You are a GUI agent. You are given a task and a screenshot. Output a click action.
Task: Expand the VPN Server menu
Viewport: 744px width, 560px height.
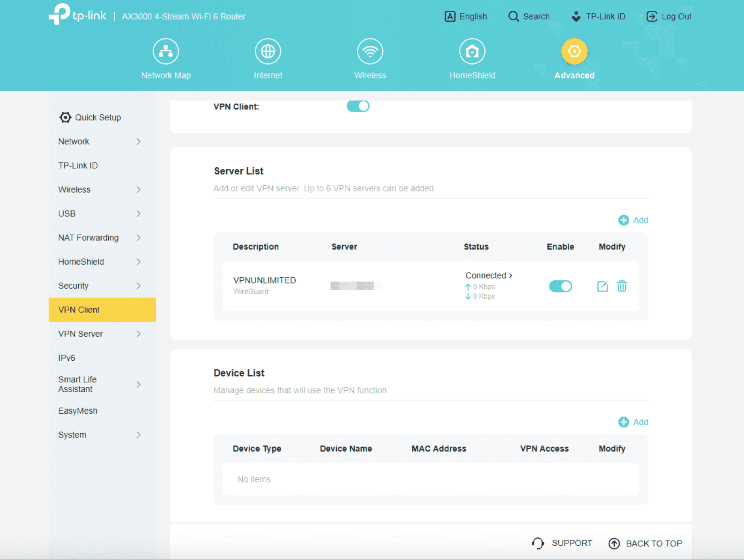click(x=80, y=334)
